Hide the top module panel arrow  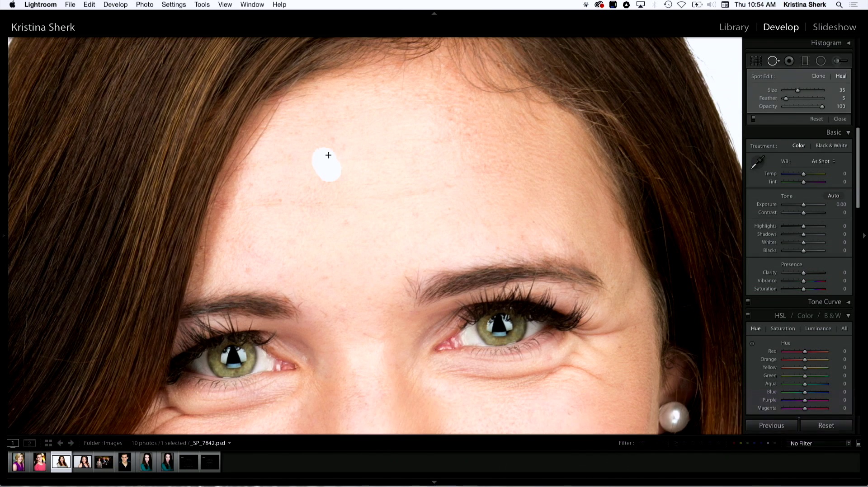click(434, 14)
